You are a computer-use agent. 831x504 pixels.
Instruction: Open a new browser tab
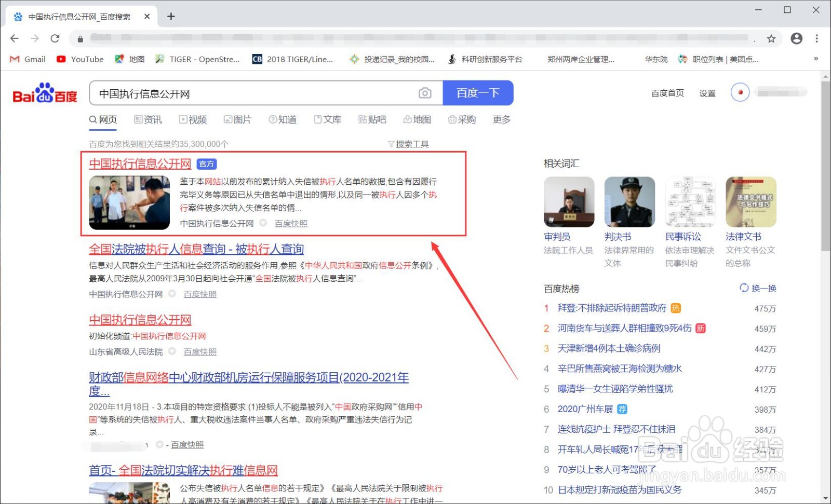[x=171, y=17]
